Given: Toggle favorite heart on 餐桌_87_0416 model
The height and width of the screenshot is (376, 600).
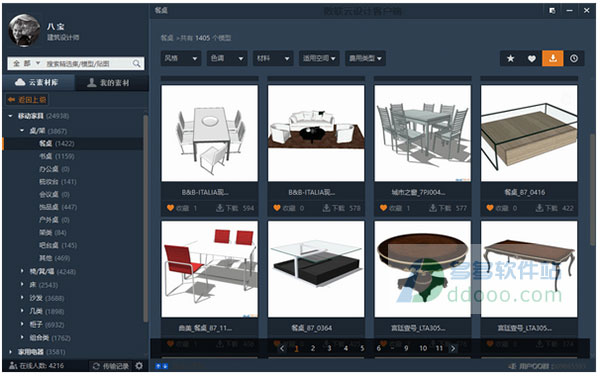Looking at the screenshot, I should pos(490,208).
